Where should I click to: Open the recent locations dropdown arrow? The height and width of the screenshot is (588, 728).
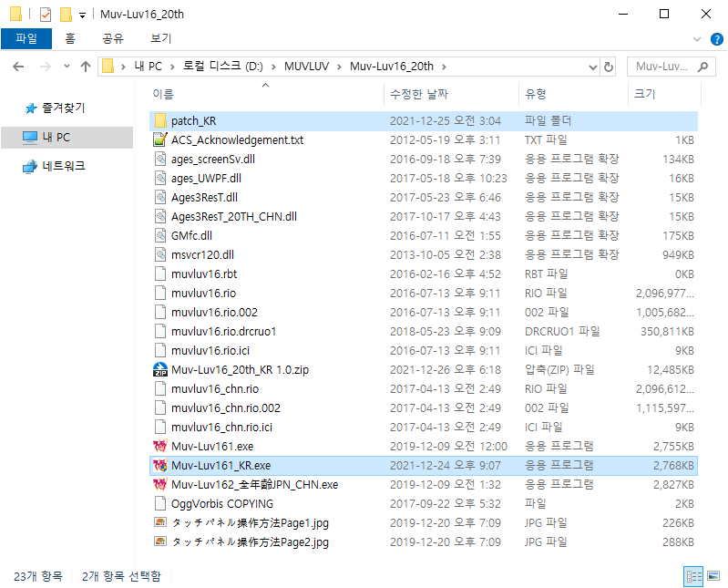point(67,67)
